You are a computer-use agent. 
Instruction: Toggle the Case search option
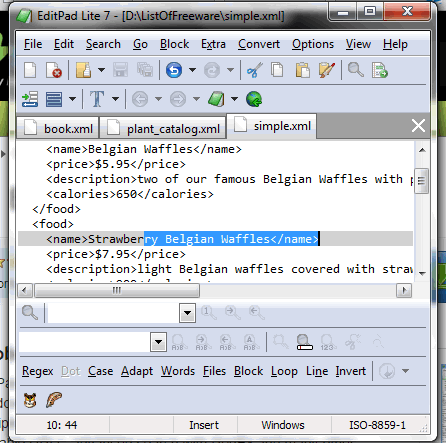100,371
